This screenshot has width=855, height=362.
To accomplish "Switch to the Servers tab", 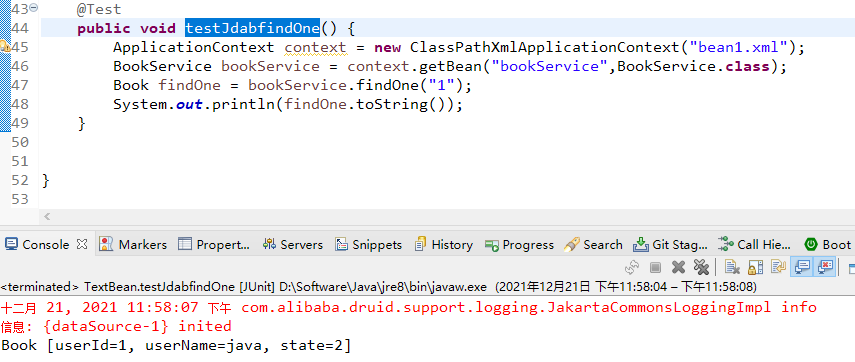I will pyautogui.click(x=293, y=244).
